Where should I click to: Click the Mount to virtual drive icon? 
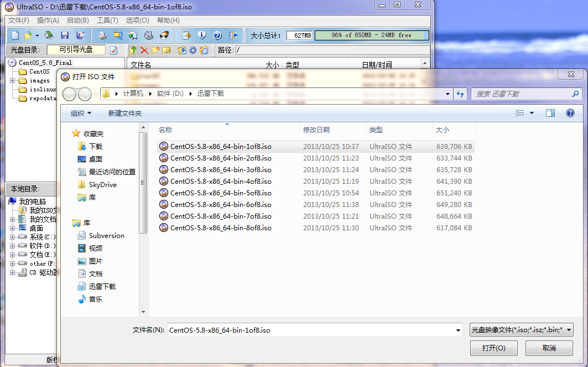[x=149, y=35]
